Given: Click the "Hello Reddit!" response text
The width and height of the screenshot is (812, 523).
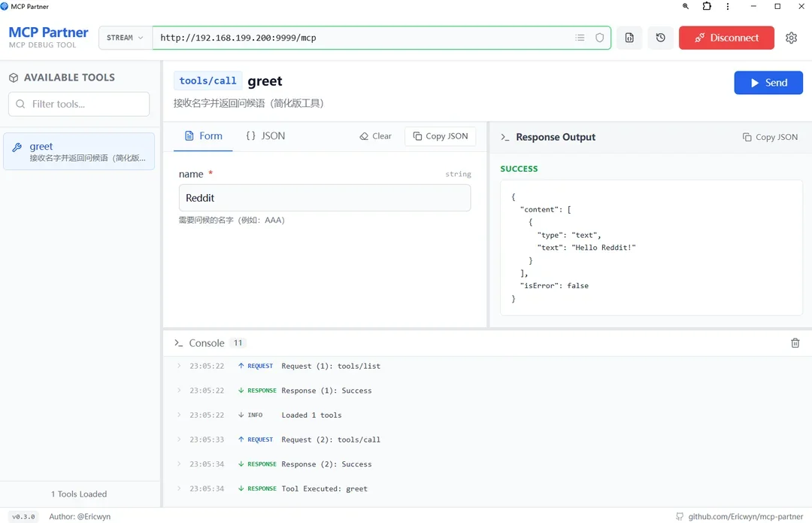Looking at the screenshot, I should (603, 248).
